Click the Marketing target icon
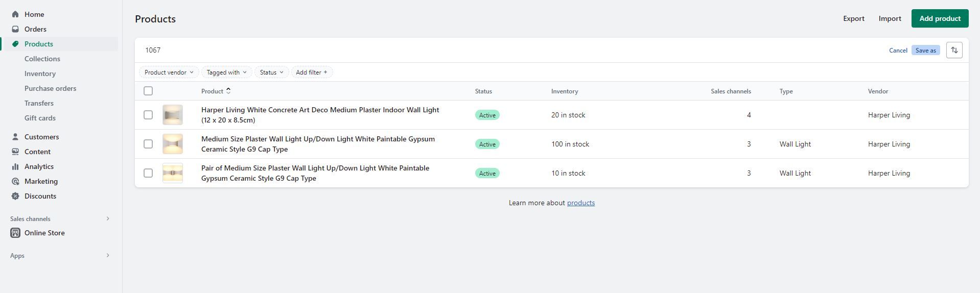Screen dimensions: 980x293 tap(15, 181)
